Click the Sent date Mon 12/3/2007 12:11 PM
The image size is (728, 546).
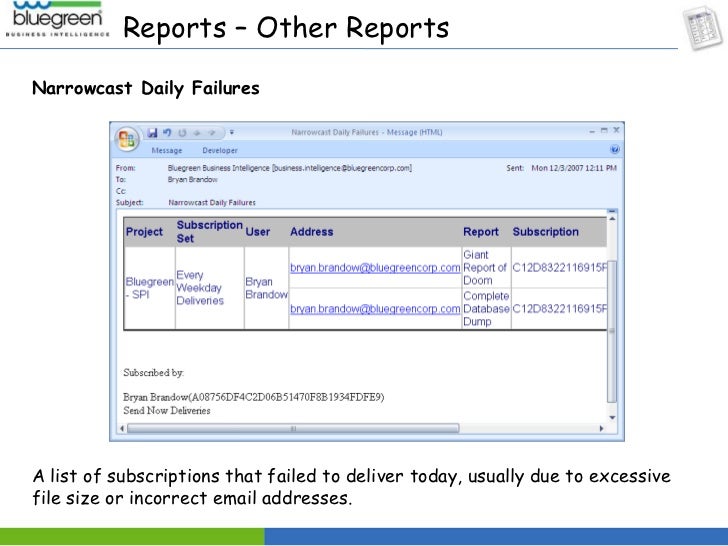[574, 168]
